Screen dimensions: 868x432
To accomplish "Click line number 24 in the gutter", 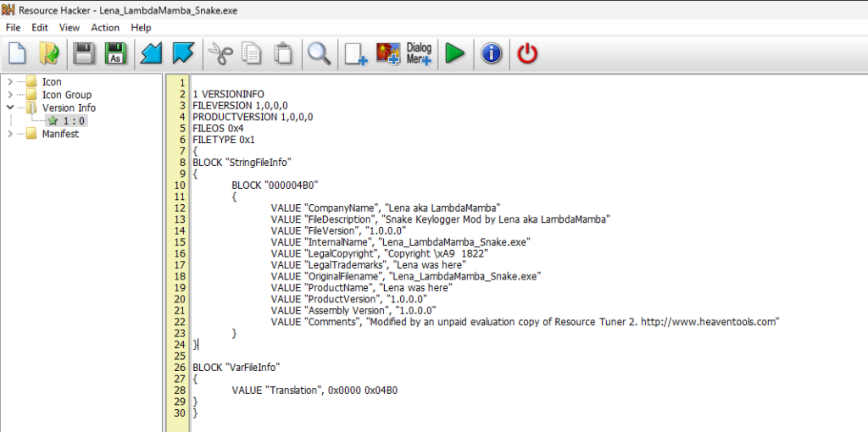I will pos(180,345).
